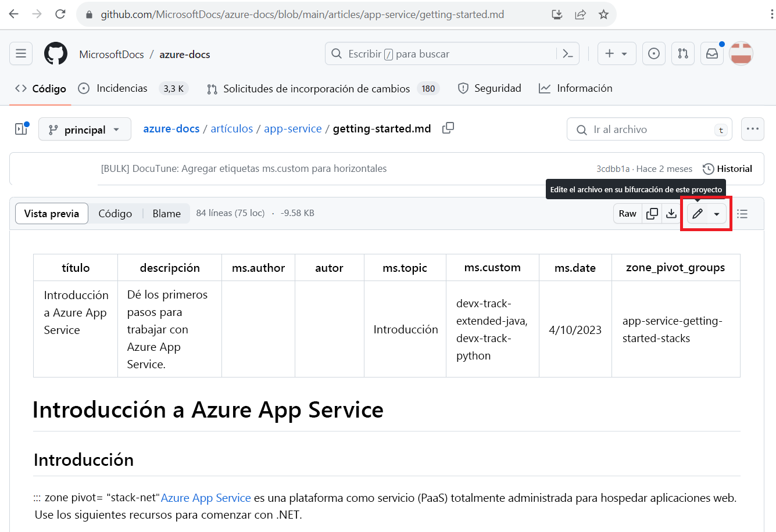Copy raw file contents icon
This screenshot has width=776, height=532.
(x=652, y=214)
